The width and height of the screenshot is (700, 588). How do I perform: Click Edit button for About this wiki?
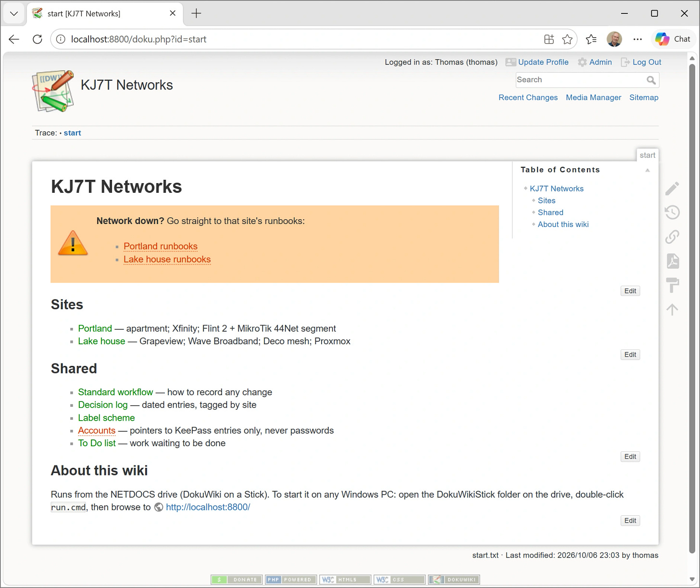[x=630, y=520]
